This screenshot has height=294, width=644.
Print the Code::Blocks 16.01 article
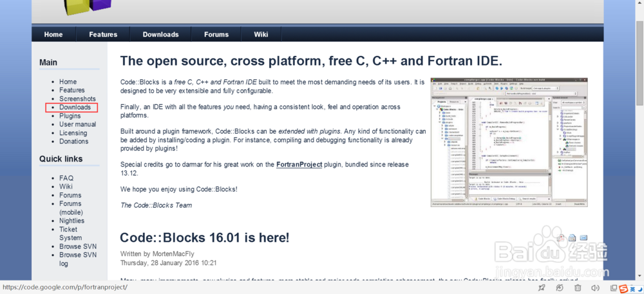572,238
